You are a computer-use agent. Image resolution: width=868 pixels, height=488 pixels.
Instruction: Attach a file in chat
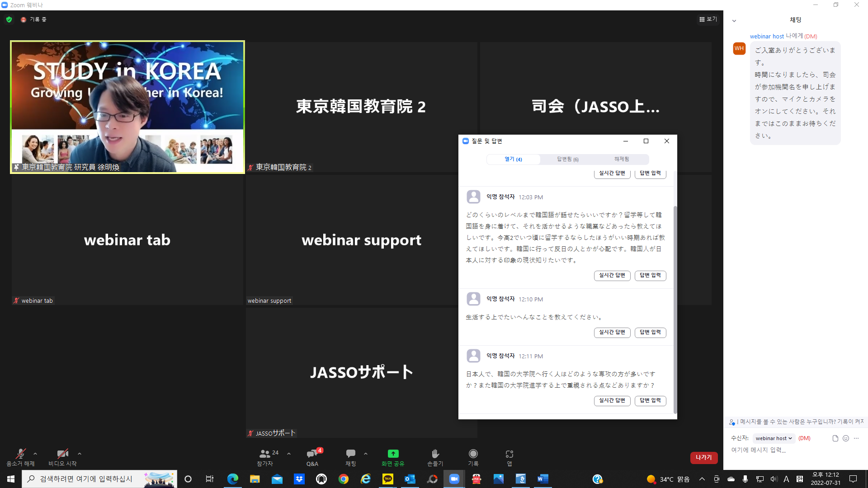pos(835,438)
